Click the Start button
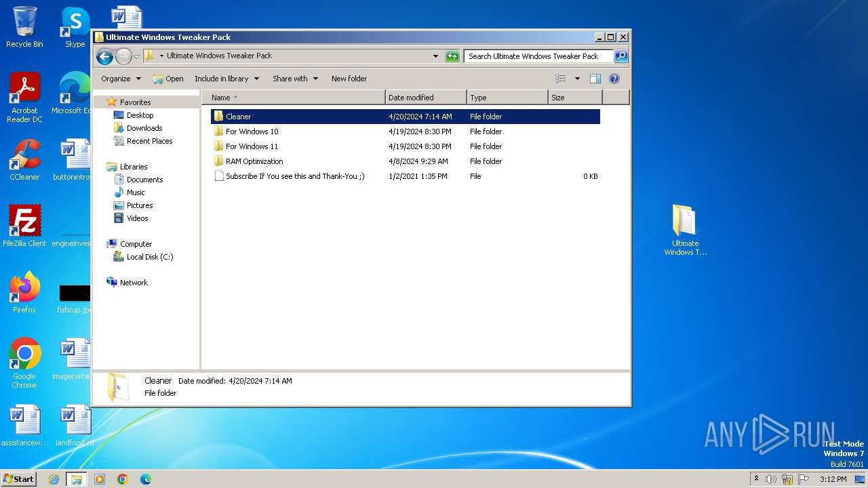Viewport: 868px width, 488px height. coord(19,479)
